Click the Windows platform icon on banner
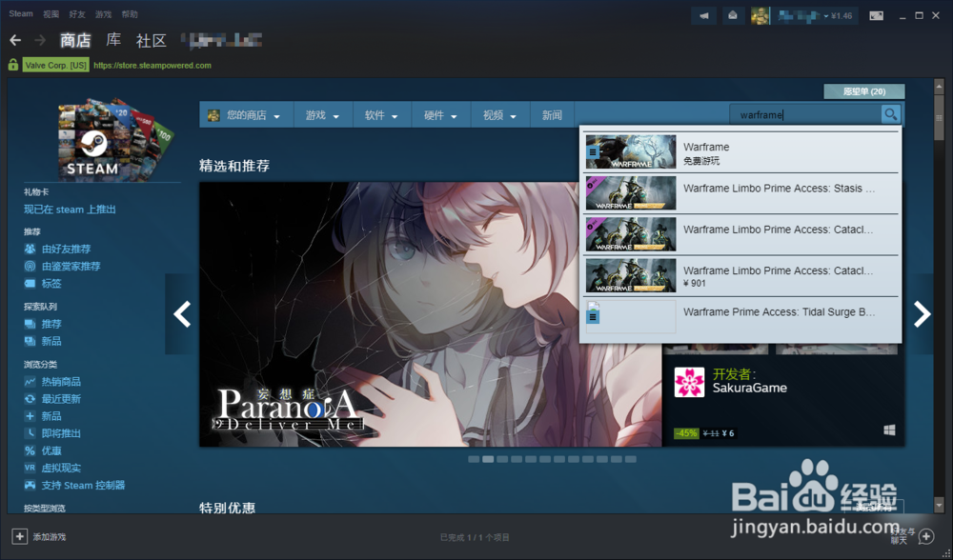 point(889,430)
